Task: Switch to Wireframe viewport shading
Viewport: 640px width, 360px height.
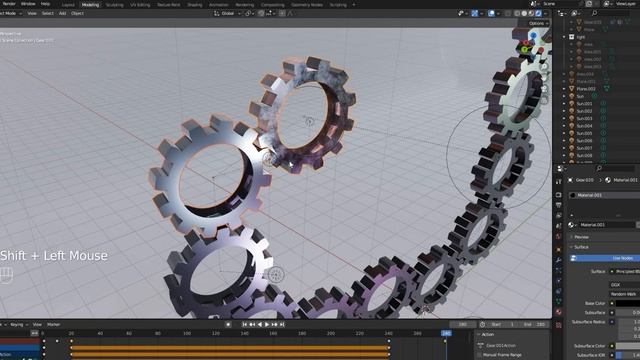Action: click(517, 13)
